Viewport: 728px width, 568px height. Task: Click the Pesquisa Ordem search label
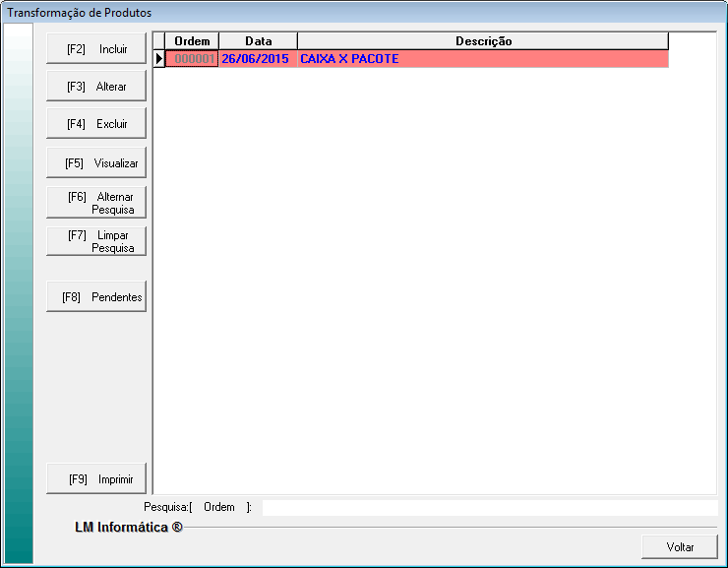pos(198,508)
